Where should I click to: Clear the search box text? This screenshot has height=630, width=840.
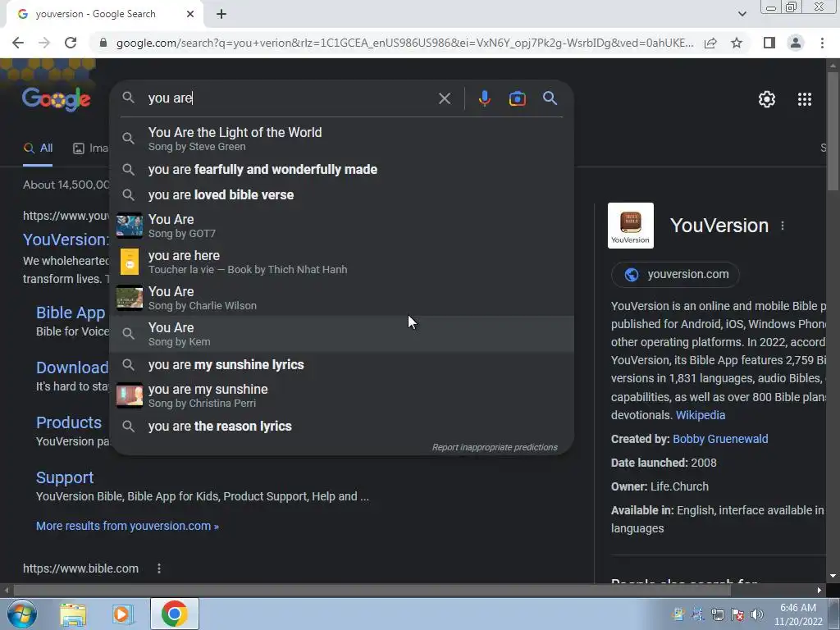444,98
